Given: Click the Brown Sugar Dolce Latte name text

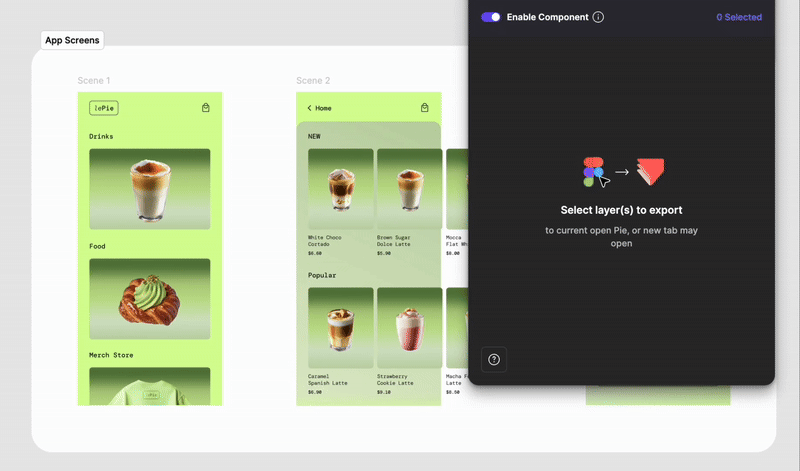Looking at the screenshot, I should (393, 241).
